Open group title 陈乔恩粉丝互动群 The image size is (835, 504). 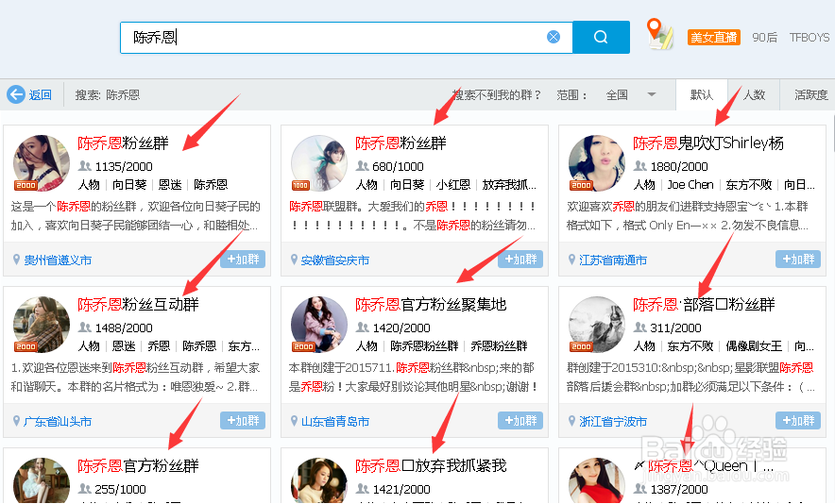[139, 305]
